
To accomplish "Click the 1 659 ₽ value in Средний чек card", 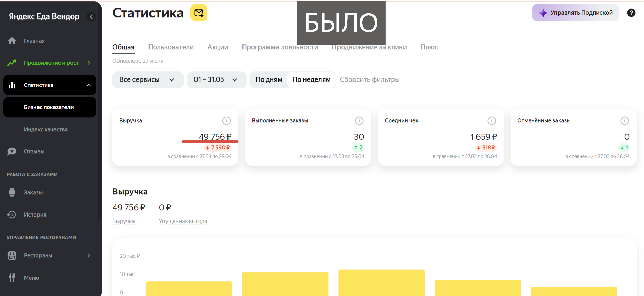I will click(483, 137).
